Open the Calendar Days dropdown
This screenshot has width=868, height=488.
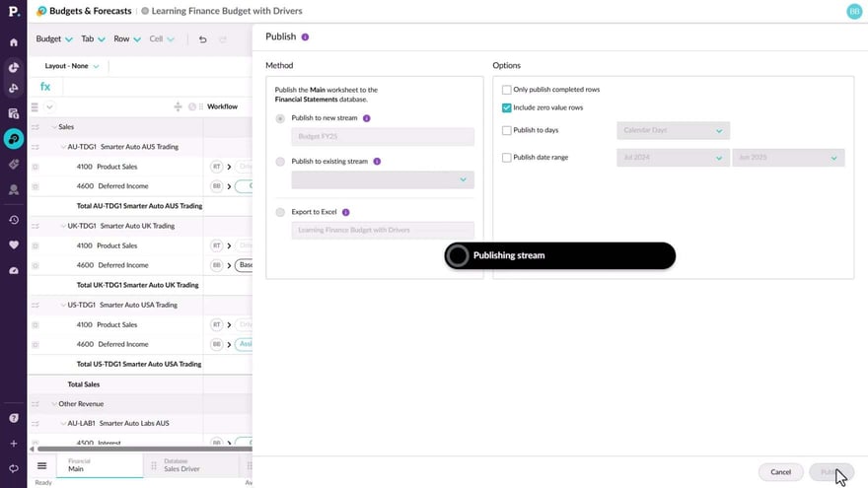pos(673,130)
